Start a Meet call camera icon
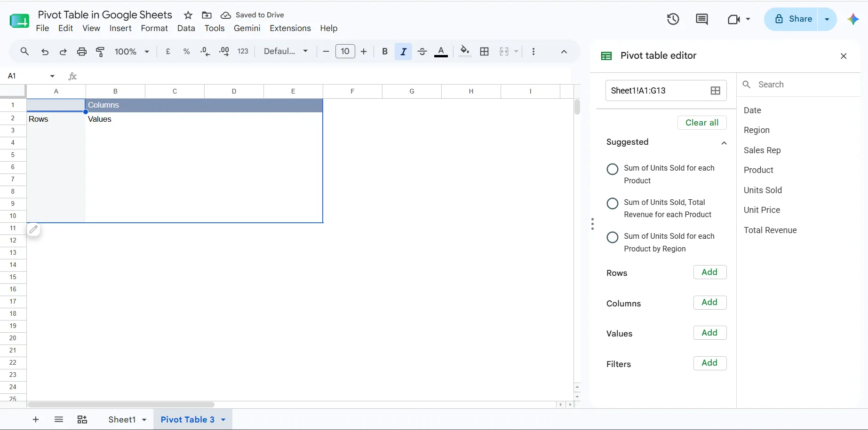Image resolution: width=868 pixels, height=430 pixels. (734, 19)
